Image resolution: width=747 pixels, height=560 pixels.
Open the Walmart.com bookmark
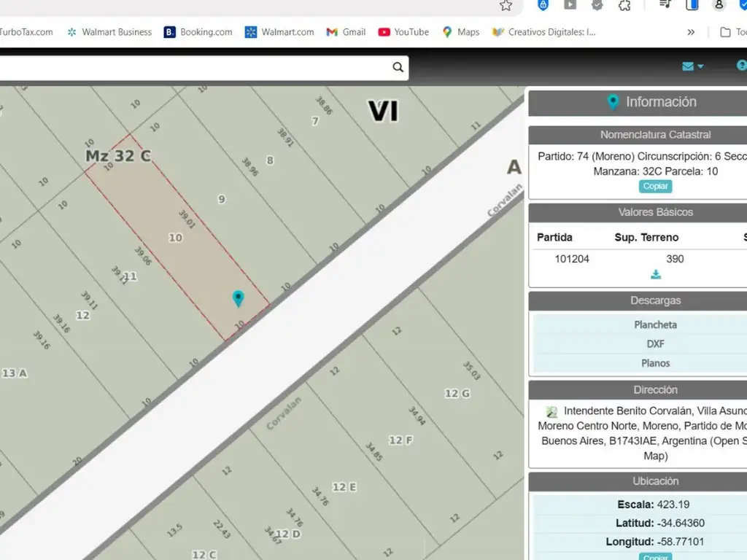click(279, 32)
